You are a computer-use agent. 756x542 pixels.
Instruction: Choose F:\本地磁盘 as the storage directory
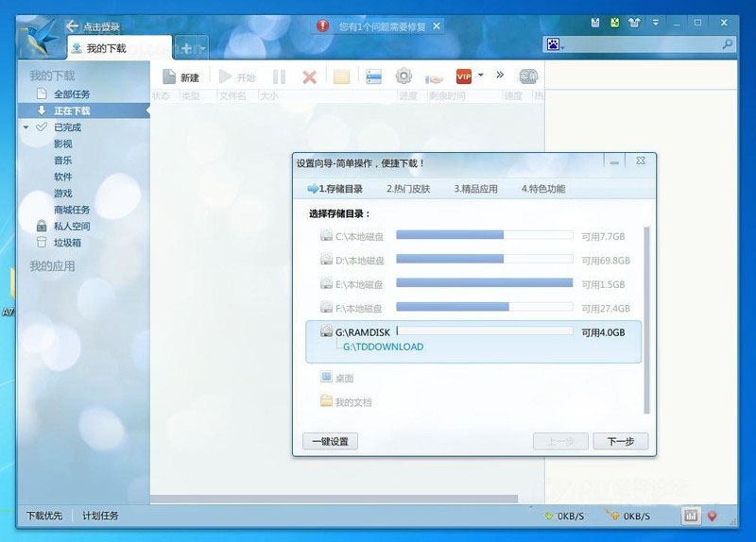[473, 308]
